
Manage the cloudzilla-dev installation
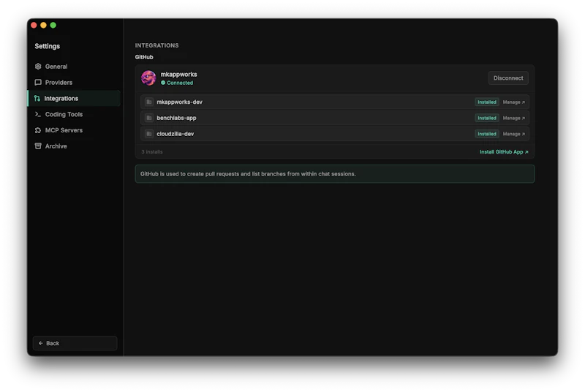tap(514, 134)
